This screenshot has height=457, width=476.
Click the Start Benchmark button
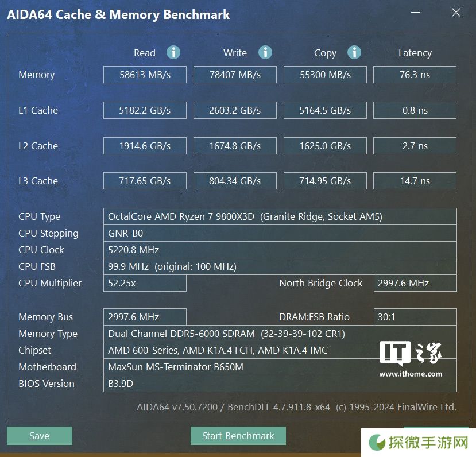tap(238, 436)
